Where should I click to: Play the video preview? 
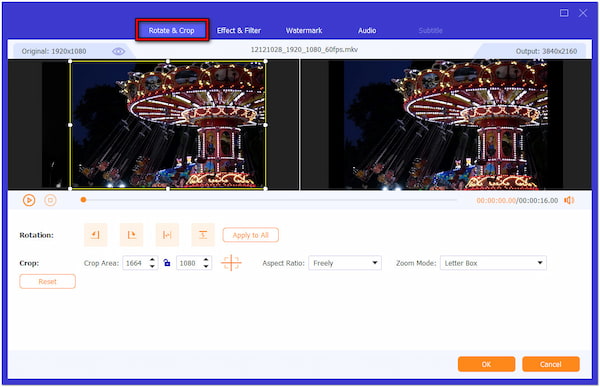(x=29, y=200)
